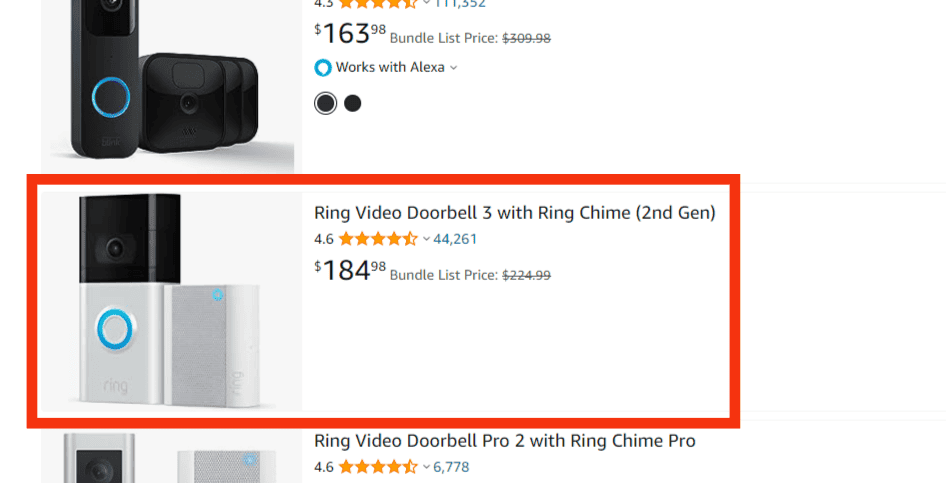Select the second, unoutlined color swatch
Image resolution: width=946 pixels, height=483 pixels.
pyautogui.click(x=353, y=103)
